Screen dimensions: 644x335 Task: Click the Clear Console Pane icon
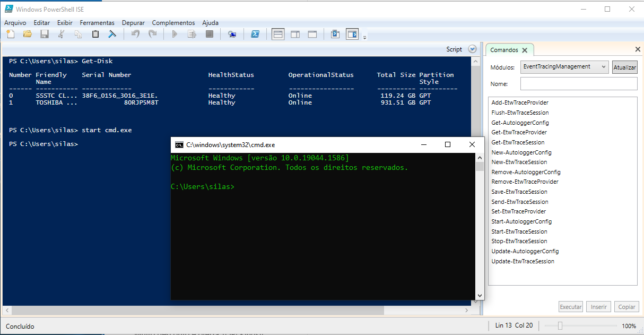(112, 33)
